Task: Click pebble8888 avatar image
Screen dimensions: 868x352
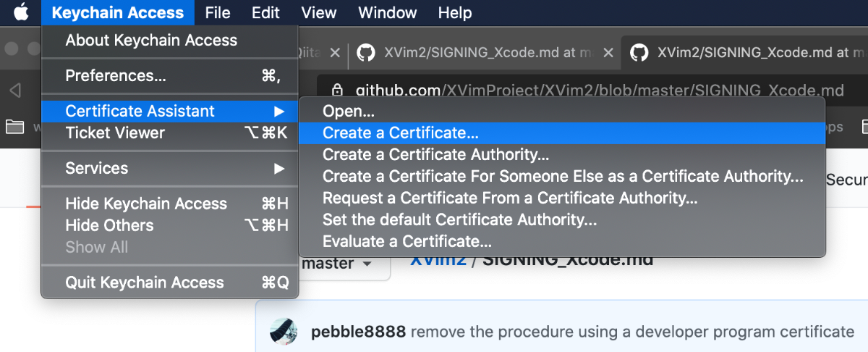Action: point(284,331)
